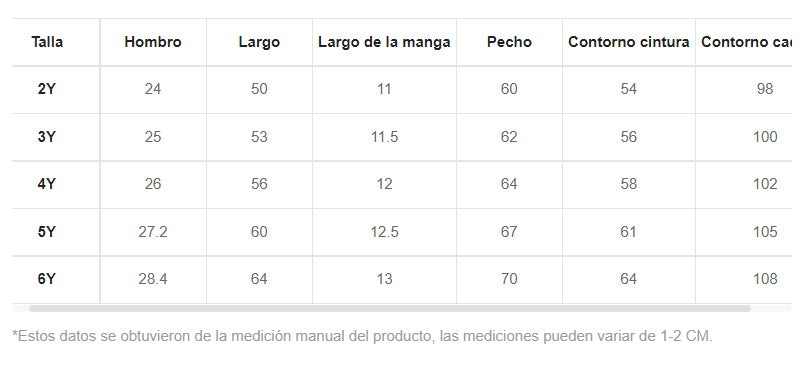Click the 58 waist value for 4Y
The width and height of the screenshot is (808, 371).
(629, 184)
